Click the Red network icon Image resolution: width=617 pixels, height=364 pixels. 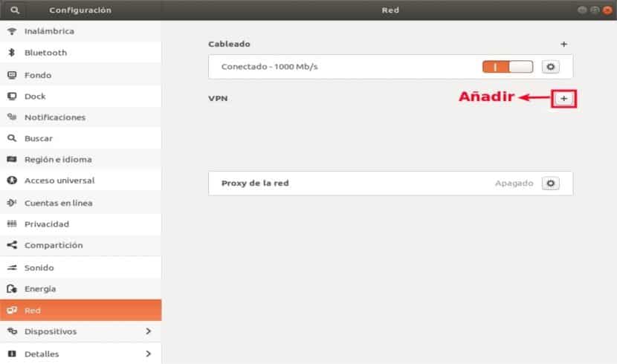(12, 311)
